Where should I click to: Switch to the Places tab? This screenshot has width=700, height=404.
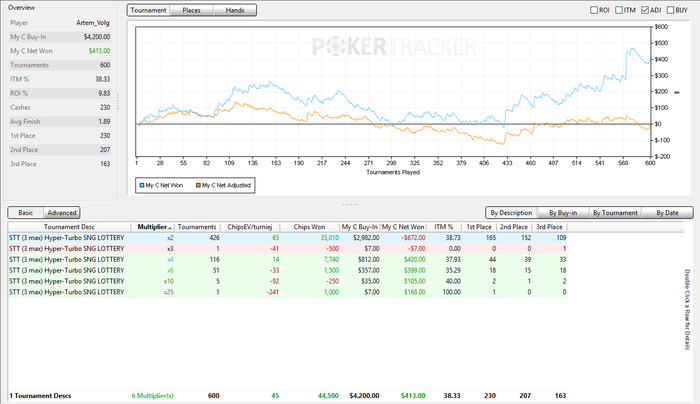tap(190, 10)
